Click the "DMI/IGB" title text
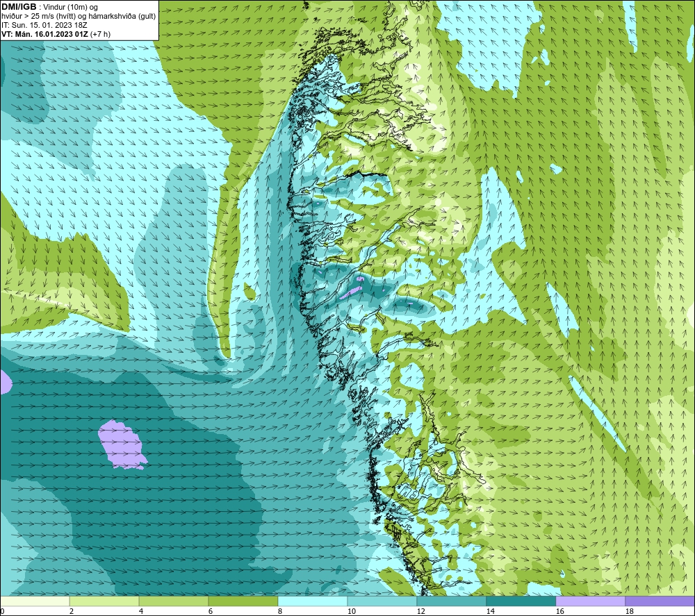This screenshot has width=695, height=616. 19,7
